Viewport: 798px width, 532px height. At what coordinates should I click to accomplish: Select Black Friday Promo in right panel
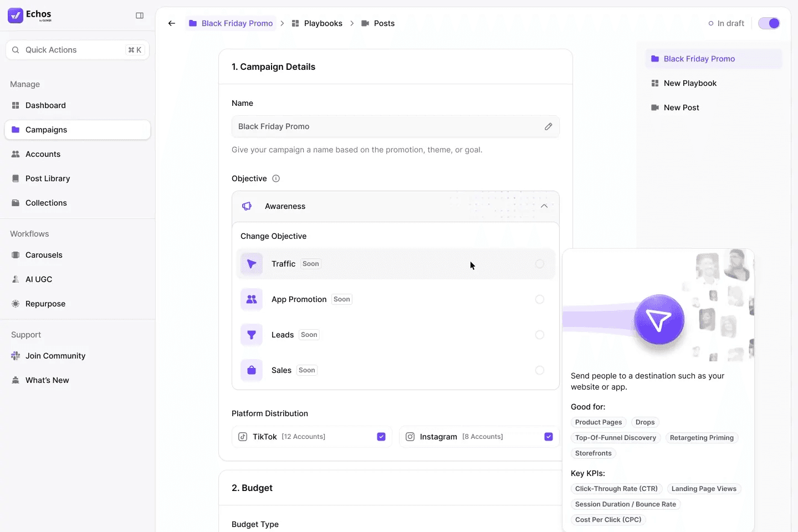pyautogui.click(x=714, y=59)
